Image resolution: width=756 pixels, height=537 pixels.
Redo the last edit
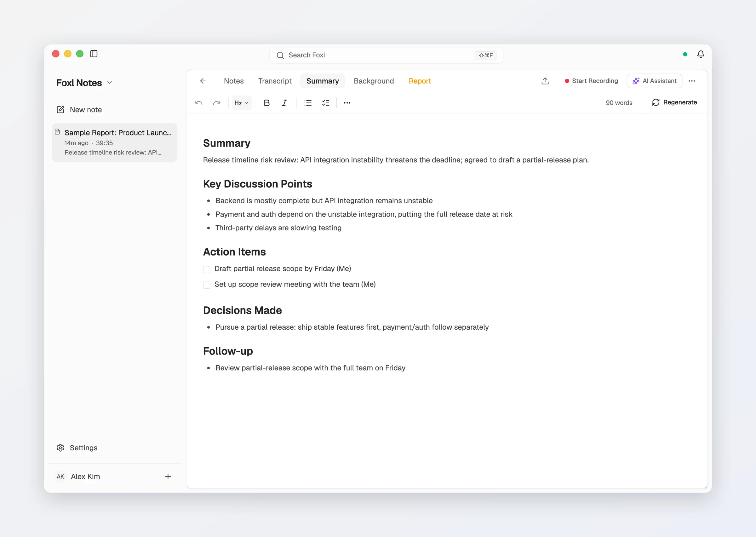coord(216,103)
